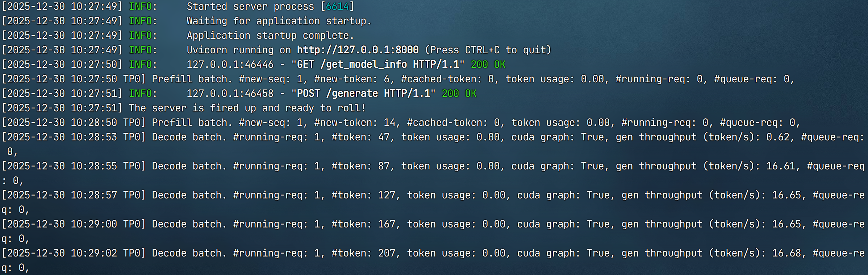The image size is (868, 275).
Task: Click the "POST /generate HTTP/1.1" request text
Action: [363, 94]
